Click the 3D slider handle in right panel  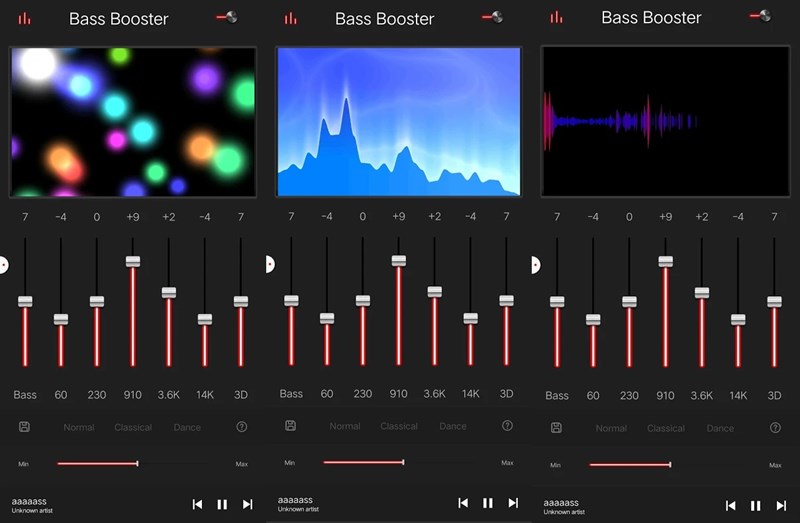(x=774, y=302)
